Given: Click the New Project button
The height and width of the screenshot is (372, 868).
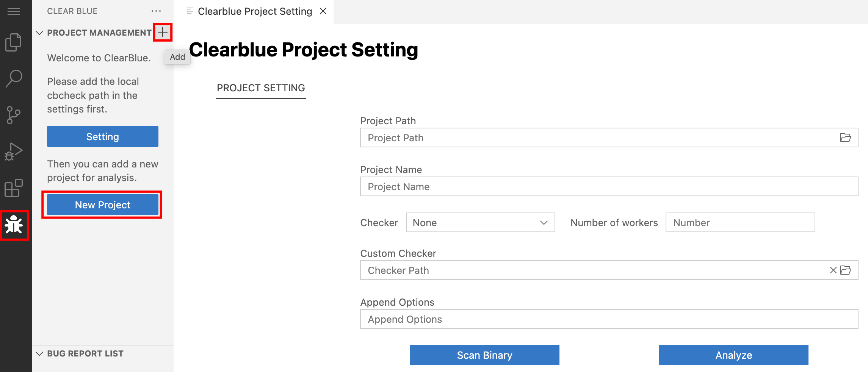Looking at the screenshot, I should click(103, 205).
